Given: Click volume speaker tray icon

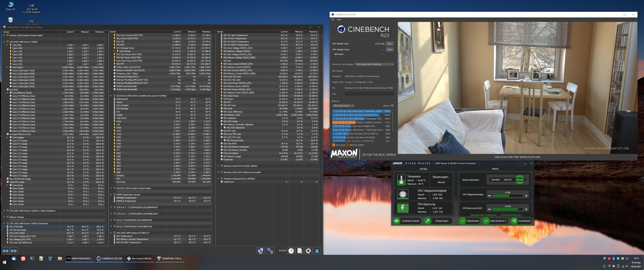Looking at the screenshot, I should click(627, 266).
